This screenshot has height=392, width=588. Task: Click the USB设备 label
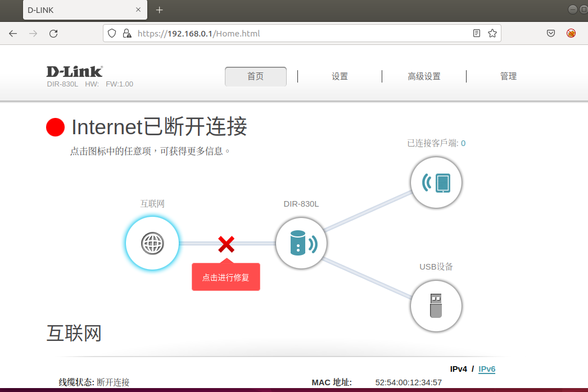point(436,267)
